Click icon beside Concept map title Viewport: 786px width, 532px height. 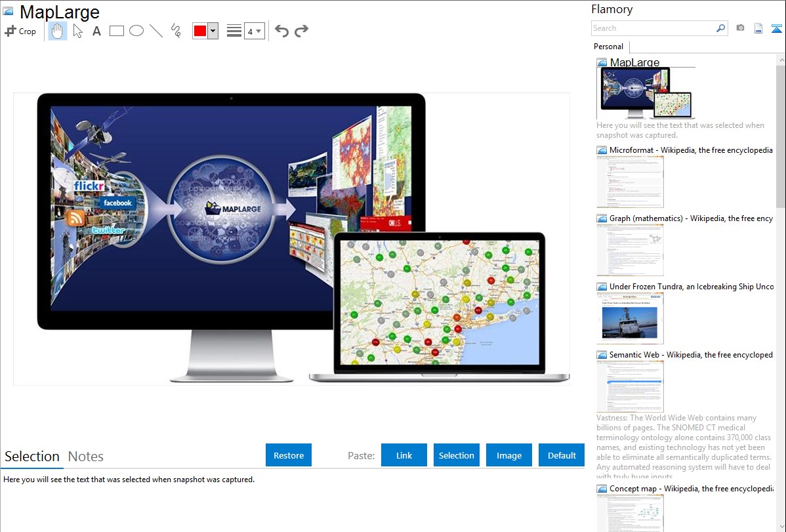click(x=602, y=489)
